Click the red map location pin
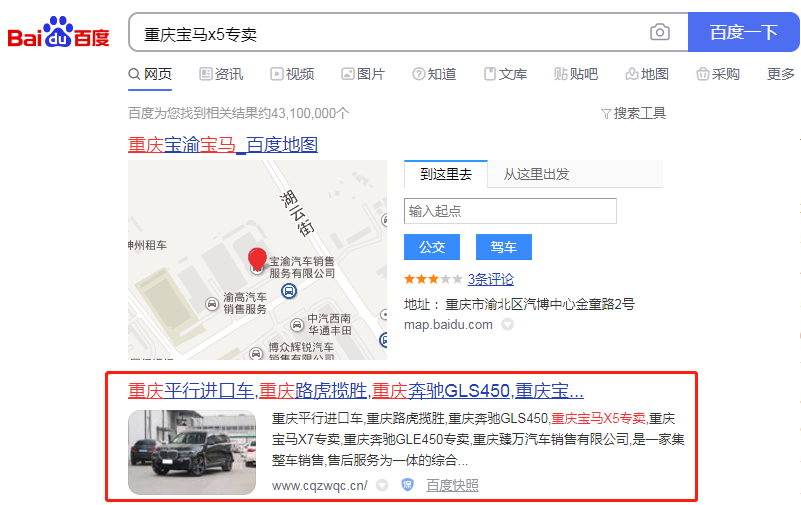 click(257, 259)
